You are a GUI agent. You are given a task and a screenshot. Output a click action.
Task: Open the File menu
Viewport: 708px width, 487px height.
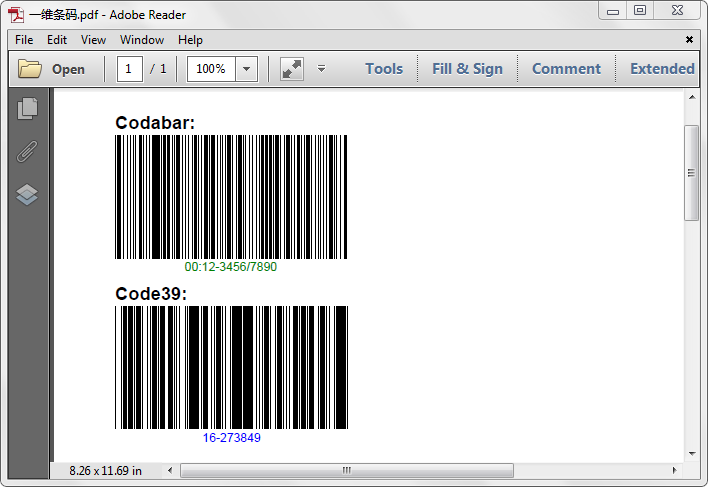point(24,40)
